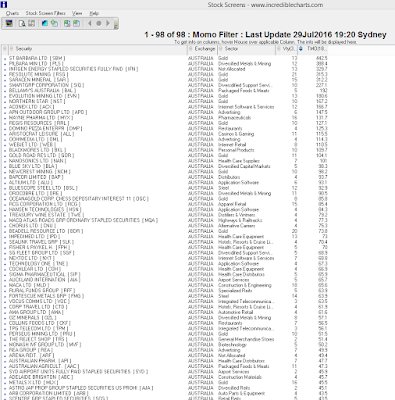This screenshot has width=395, height=400.
Task: Open the Help menu
Action: (94, 13)
